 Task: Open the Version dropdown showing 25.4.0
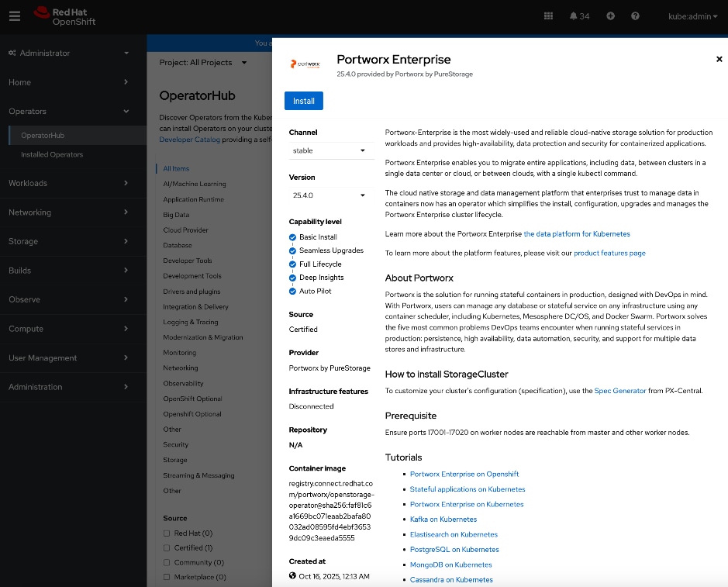[331, 195]
